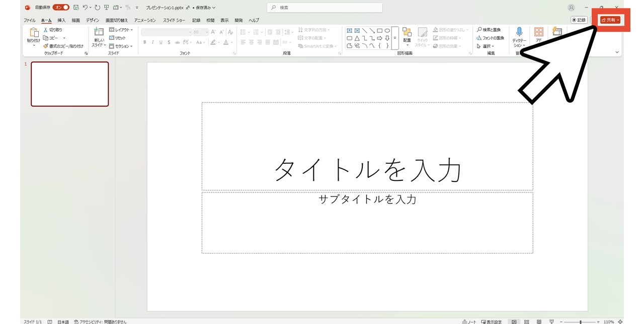Switch to the 画面切り替え tab
The width and height of the screenshot is (644, 324).
point(117,20)
